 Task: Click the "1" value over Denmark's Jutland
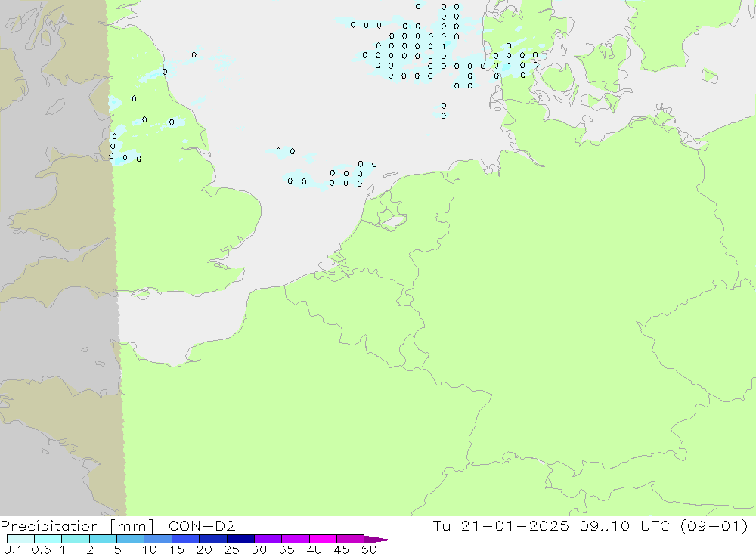point(509,66)
